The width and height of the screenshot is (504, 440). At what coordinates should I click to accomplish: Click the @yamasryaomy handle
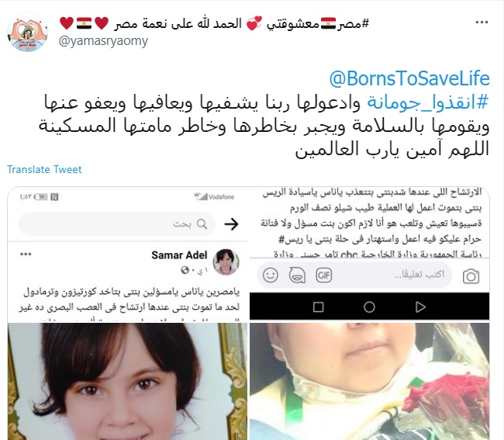(x=103, y=41)
